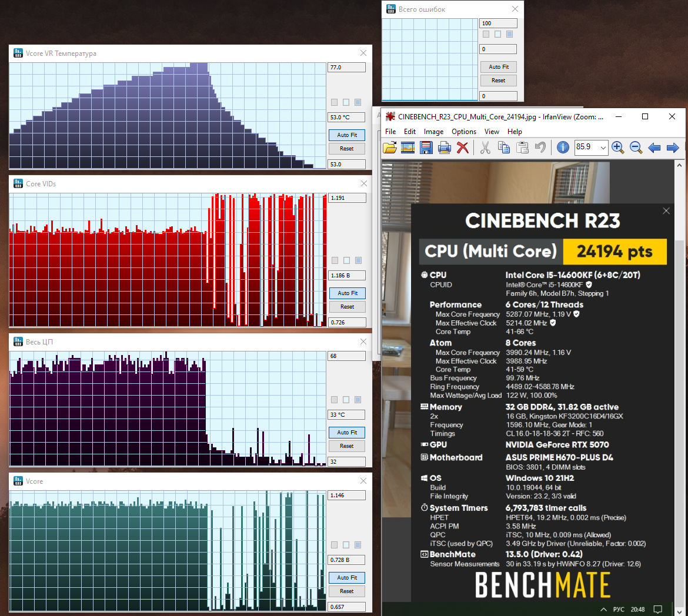The image size is (688, 616).
Task: Close the Весь ЦП graph window
Action: coord(363,342)
